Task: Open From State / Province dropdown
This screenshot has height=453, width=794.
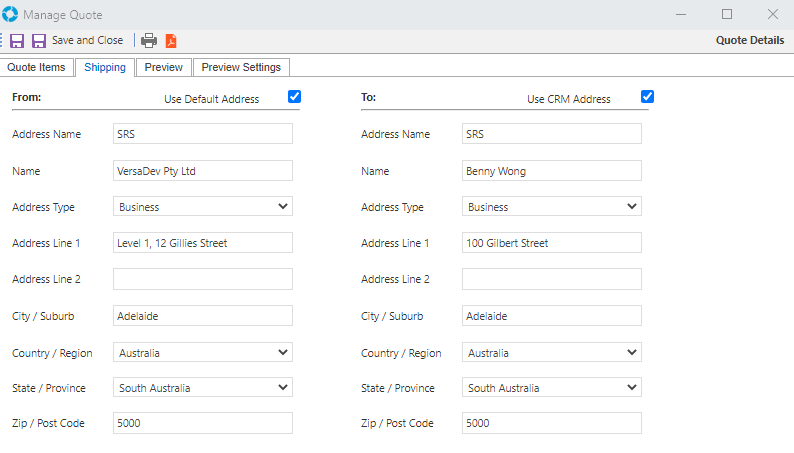Action: (x=203, y=388)
